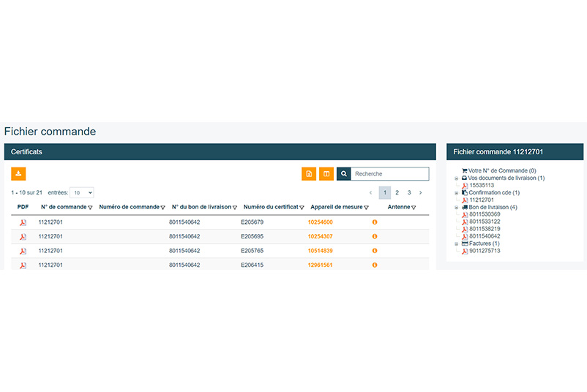Click info icon next to device 12961561
The width and height of the screenshot is (587, 392).
click(375, 265)
